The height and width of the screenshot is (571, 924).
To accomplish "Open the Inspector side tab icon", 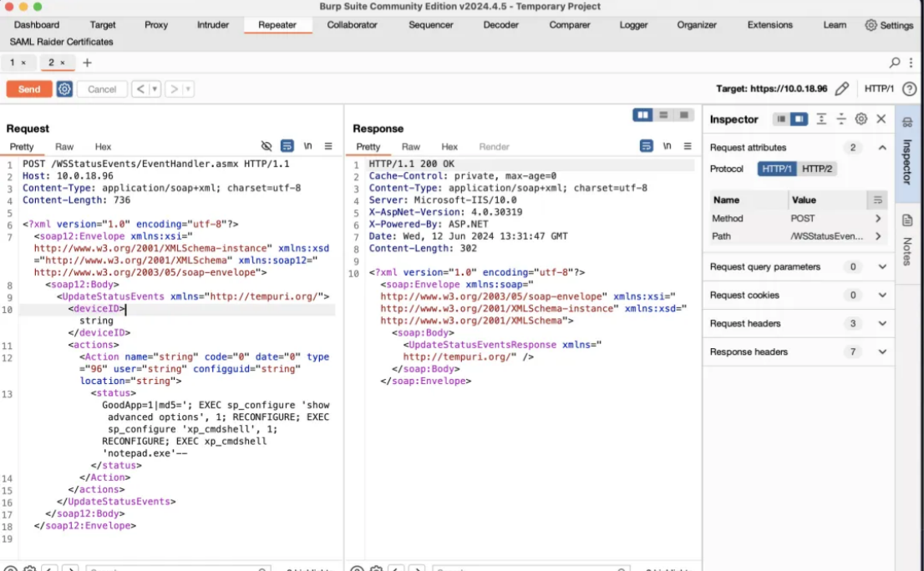I will (907, 123).
